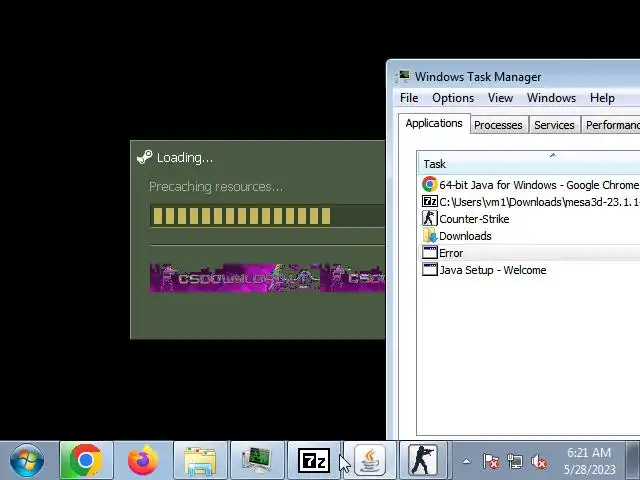Screen dimensions: 640x480
Task: Open the Help menu in Task Manager
Action: (602, 98)
